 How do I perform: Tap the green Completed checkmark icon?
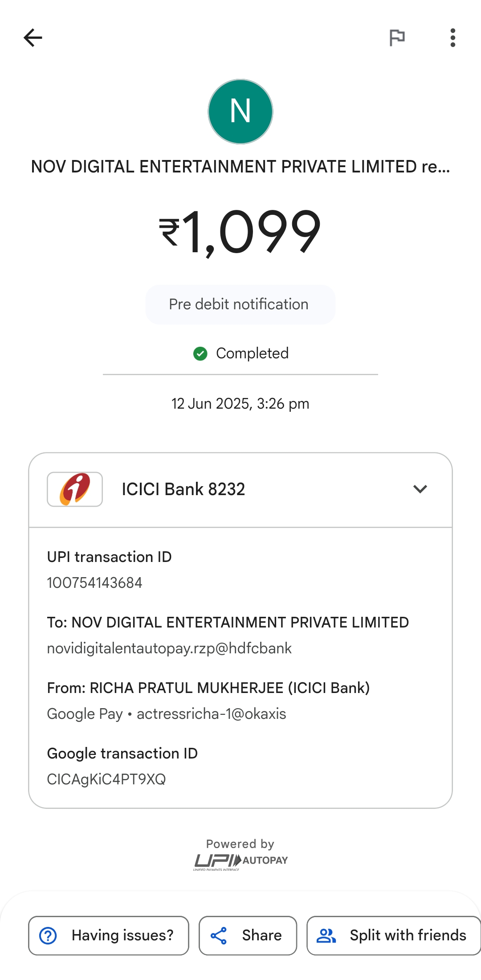(x=200, y=354)
